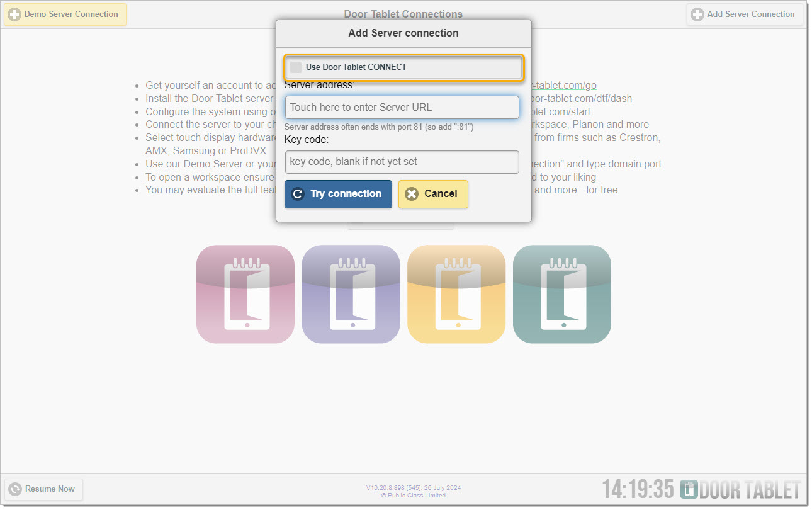Click the version text V10.20.8.898
Screen dimensions: 812x510
pyautogui.click(x=414, y=488)
